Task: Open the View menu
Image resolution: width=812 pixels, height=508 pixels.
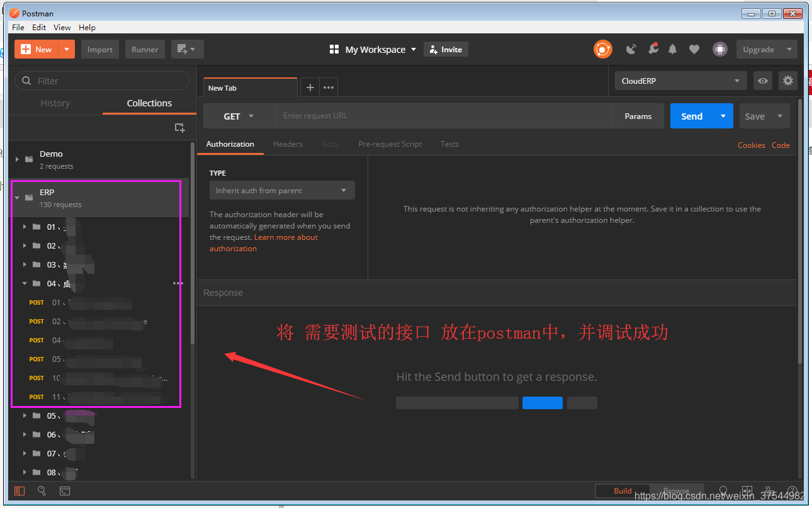Action: (x=62, y=27)
